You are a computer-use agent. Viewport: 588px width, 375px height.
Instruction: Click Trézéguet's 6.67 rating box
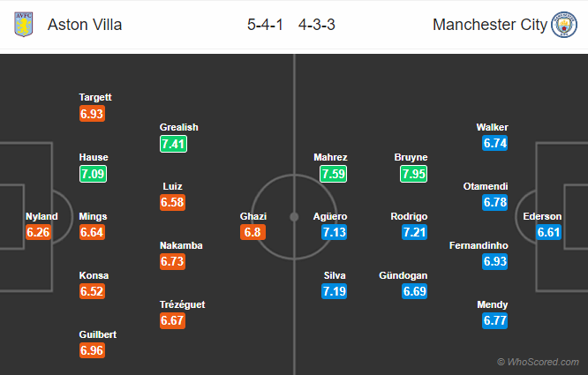click(x=172, y=320)
